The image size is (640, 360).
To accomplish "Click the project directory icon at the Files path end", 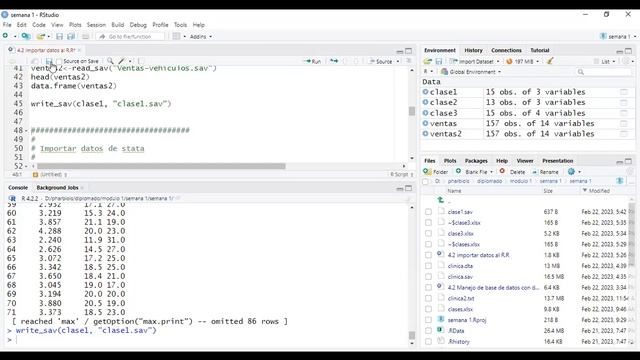I will 620,181.
